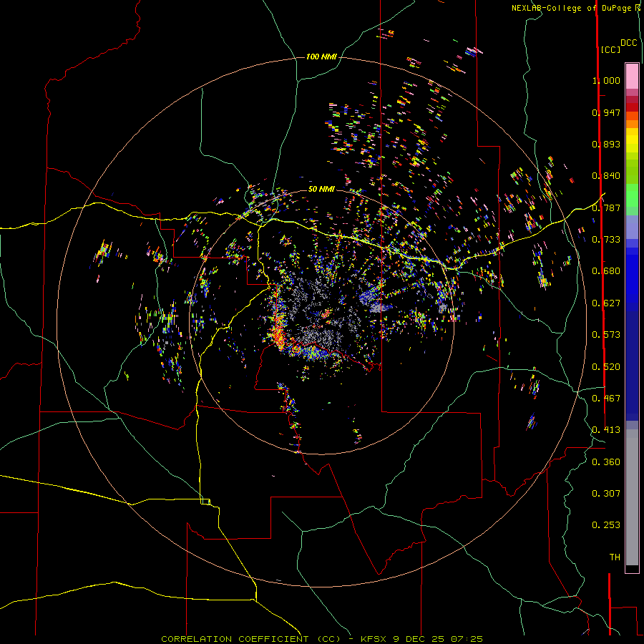Click the 0.840 legend value
The width and height of the screenshot is (644, 644).
click(x=606, y=176)
